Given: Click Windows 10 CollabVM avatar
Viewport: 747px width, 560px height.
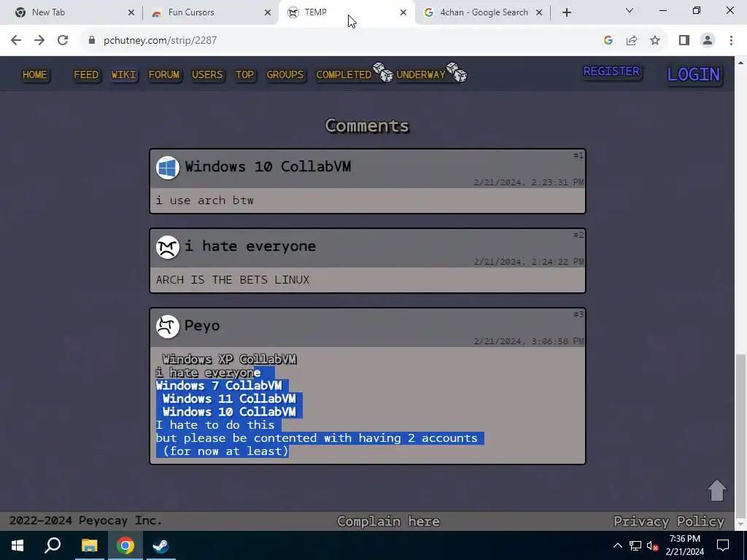Looking at the screenshot, I should tap(168, 168).
